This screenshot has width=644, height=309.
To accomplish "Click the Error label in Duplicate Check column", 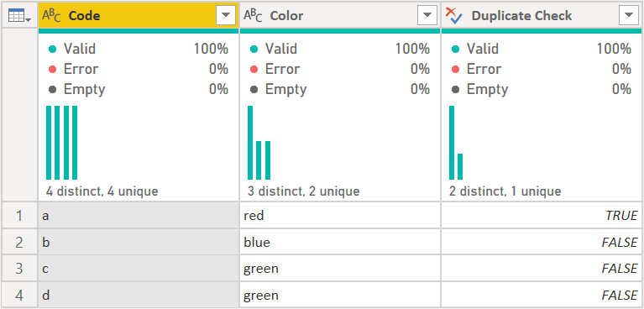I will point(484,69).
